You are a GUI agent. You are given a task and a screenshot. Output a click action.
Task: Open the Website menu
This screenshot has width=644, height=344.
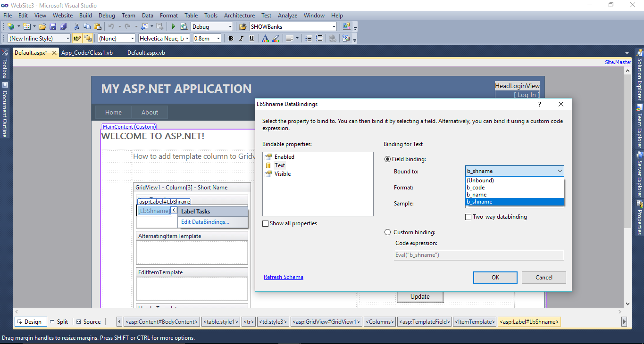(x=63, y=16)
